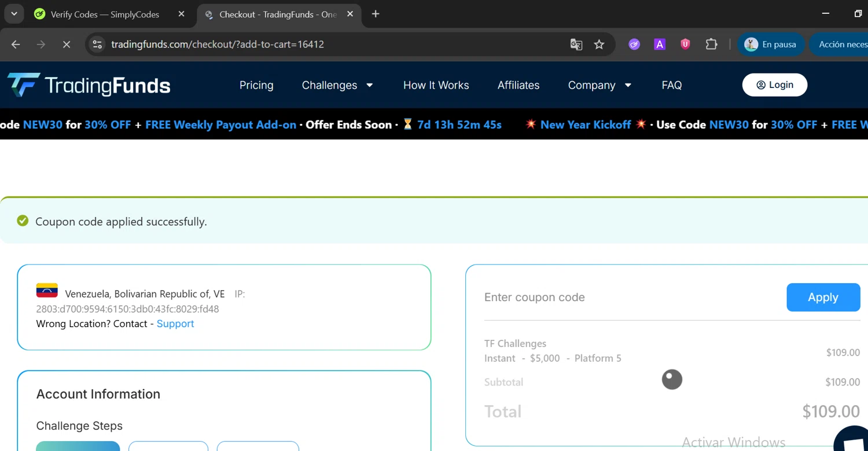Click the TradingFunds logo
Image resolution: width=868 pixels, height=451 pixels.
[89, 85]
